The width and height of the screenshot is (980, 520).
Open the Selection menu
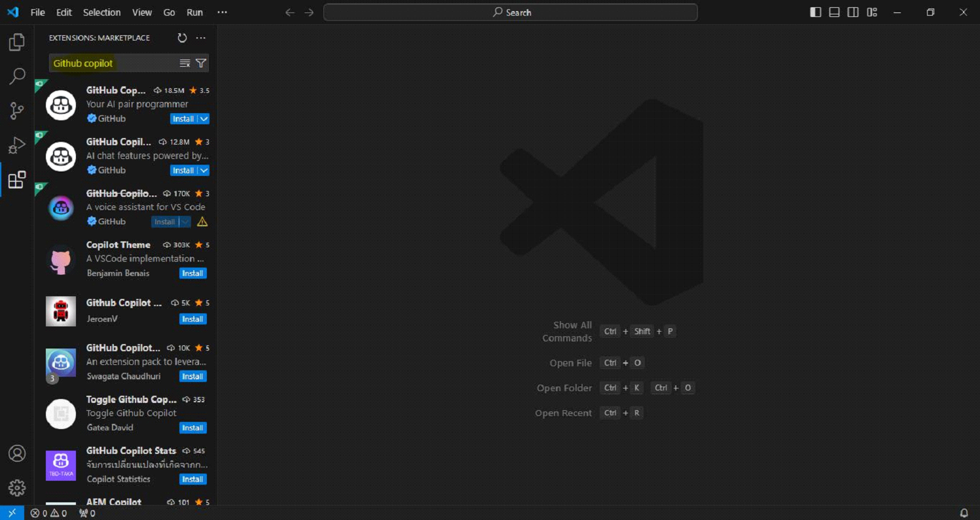101,12
